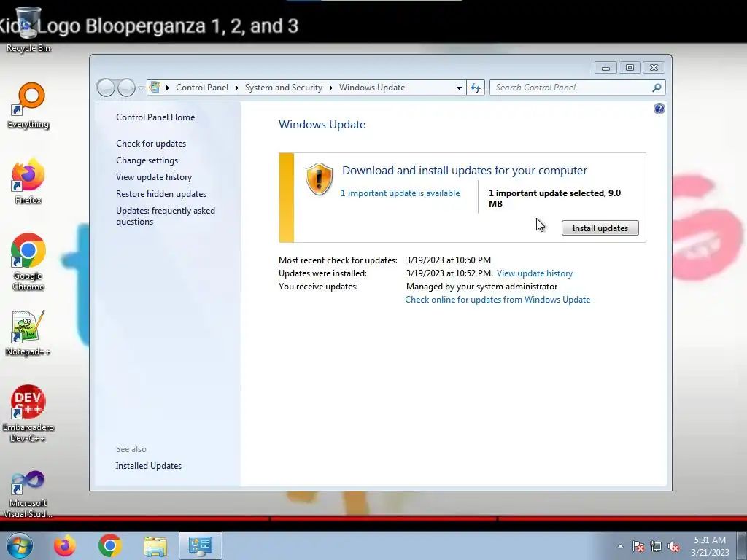Screen dimensions: 747x560
Task: Click the Back navigation button
Action: 106,87
